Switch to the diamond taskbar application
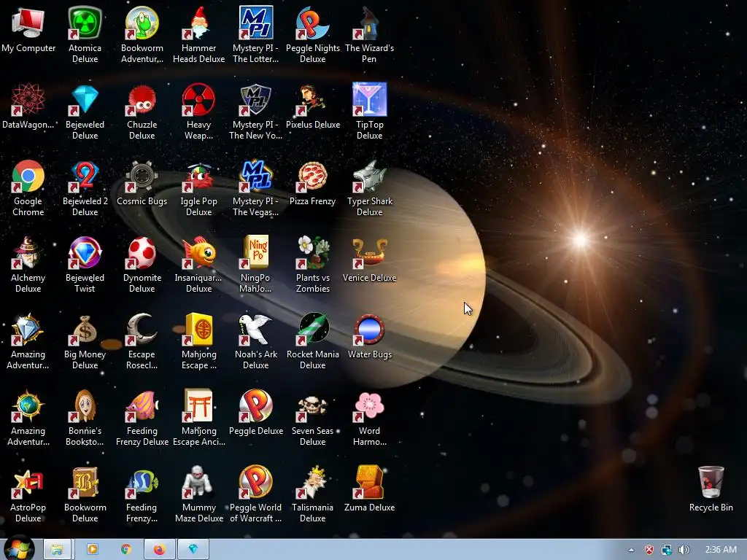Viewport: 747px width, 560px height. (x=193, y=550)
